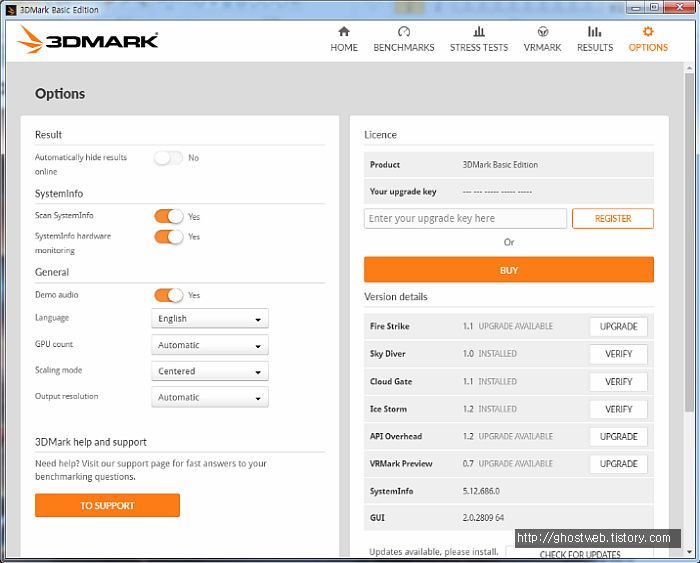700x563 pixels.
Task: Expand the Output resolution dropdown
Action: (210, 397)
